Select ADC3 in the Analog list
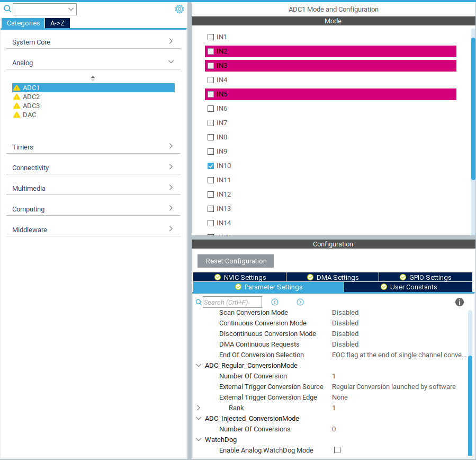476x460 pixels. click(x=31, y=106)
